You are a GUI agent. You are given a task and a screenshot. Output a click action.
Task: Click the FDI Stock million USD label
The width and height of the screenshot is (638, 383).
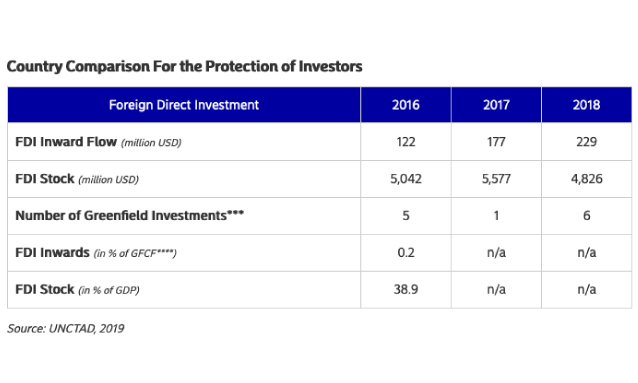pyautogui.click(x=77, y=179)
